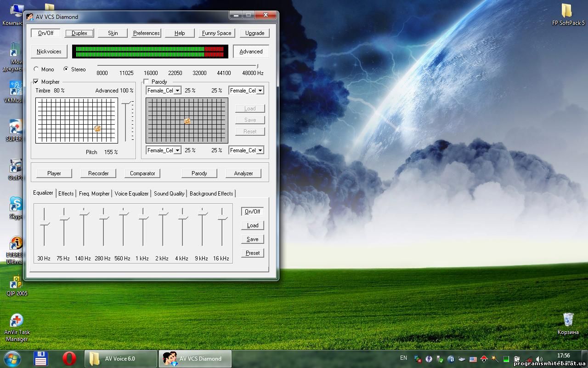
Task: Open the Voice Equalizer tab
Action: [131, 194]
